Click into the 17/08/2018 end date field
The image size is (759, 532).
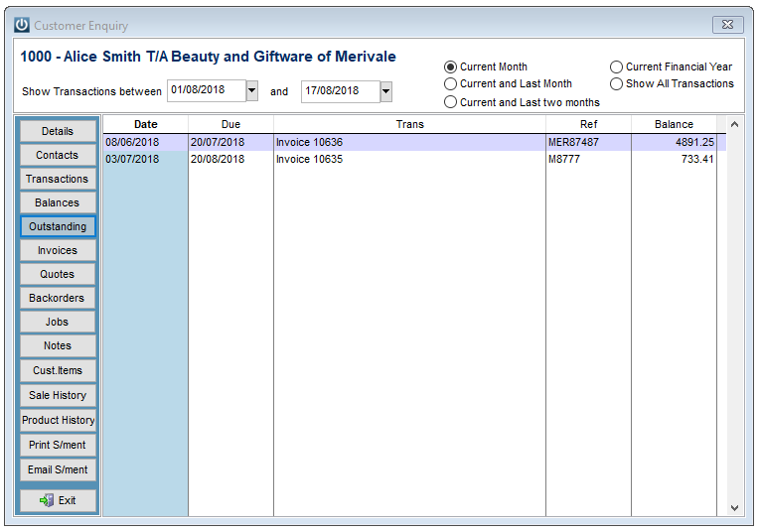[x=341, y=91]
